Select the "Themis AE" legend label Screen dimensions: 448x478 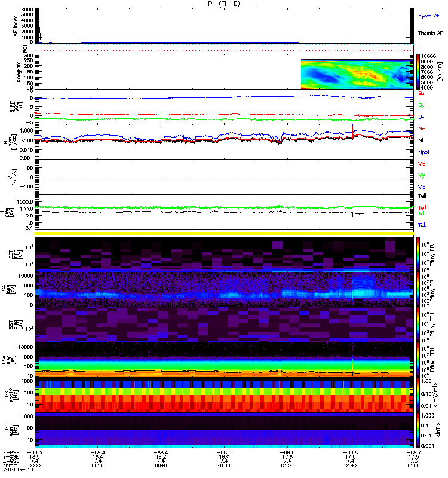tap(430, 33)
